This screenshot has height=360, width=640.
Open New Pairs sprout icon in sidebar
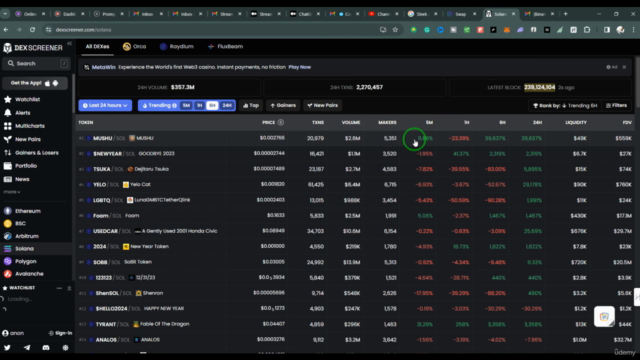(x=8, y=139)
